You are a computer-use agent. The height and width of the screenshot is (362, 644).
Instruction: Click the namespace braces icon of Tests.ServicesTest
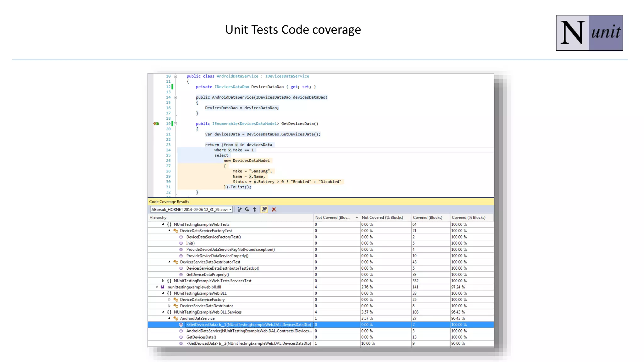point(169,281)
